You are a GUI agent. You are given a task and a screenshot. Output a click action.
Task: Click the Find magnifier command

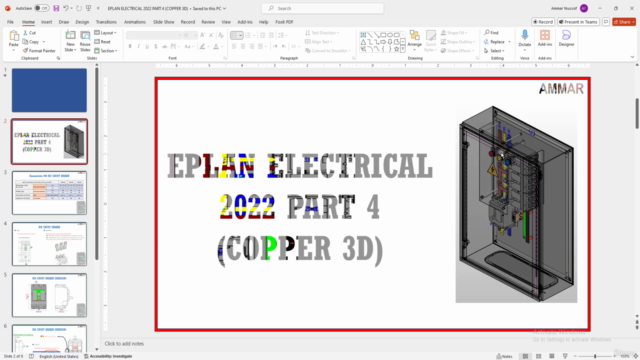[x=491, y=33]
